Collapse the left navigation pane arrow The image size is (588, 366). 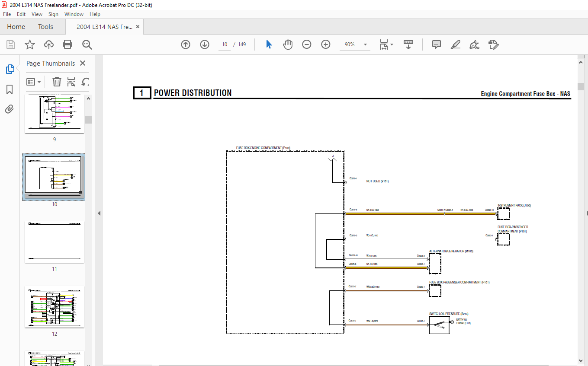(x=99, y=213)
